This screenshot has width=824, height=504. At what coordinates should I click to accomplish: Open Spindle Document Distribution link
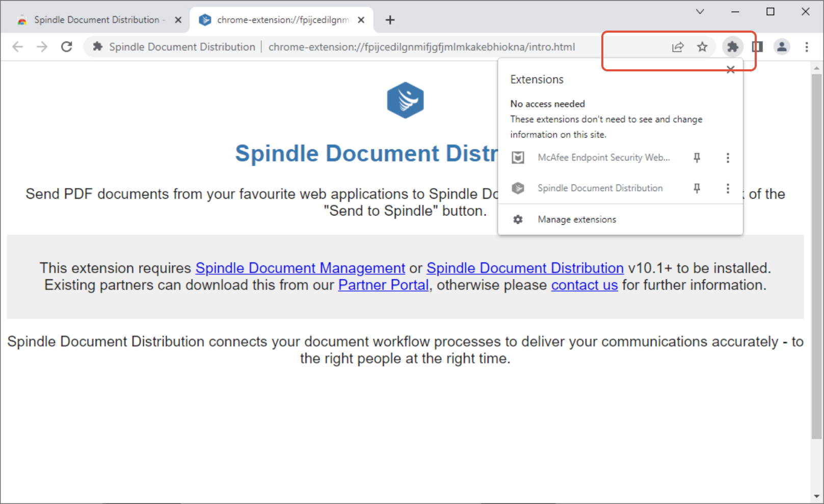pyautogui.click(x=525, y=268)
